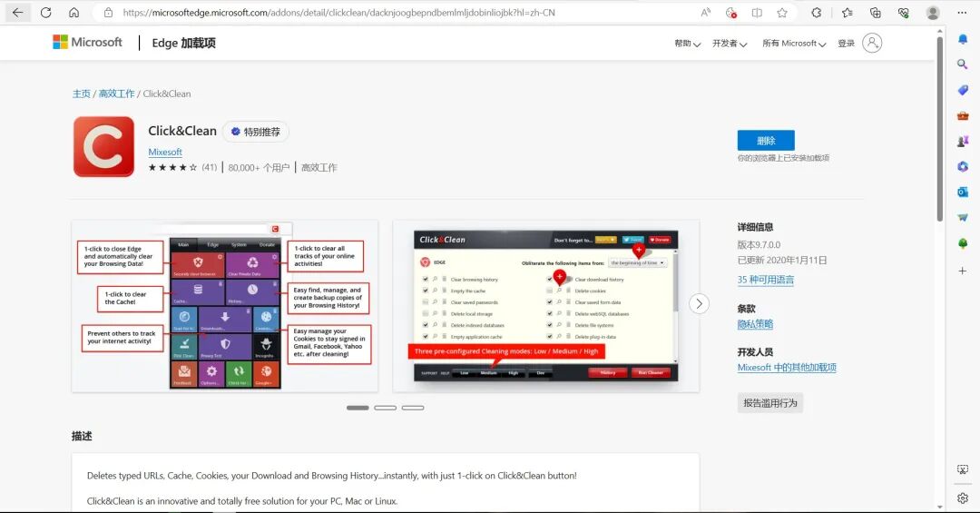This screenshot has height=513, width=980.
Task: Open the sidebar screenshot tool icon
Action: pyautogui.click(x=963, y=469)
